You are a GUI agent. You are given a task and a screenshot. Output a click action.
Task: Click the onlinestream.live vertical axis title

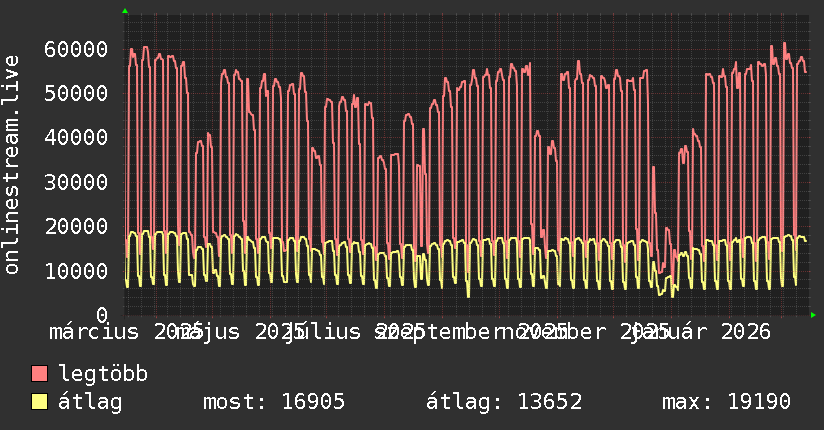click(x=11, y=165)
